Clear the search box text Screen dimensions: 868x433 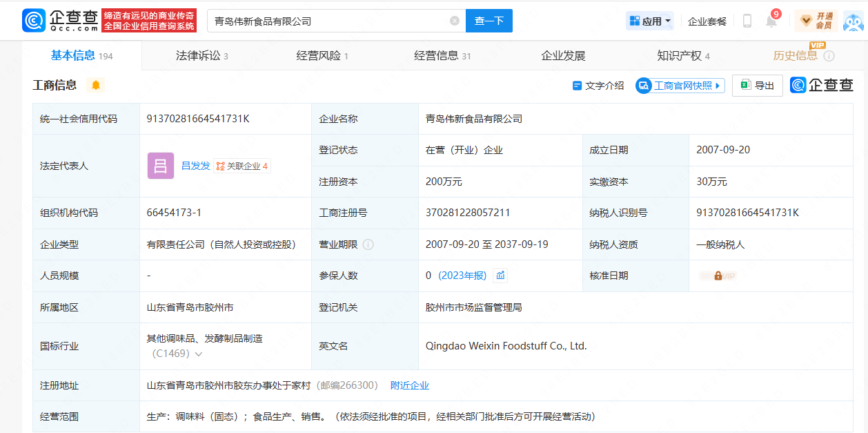[455, 21]
